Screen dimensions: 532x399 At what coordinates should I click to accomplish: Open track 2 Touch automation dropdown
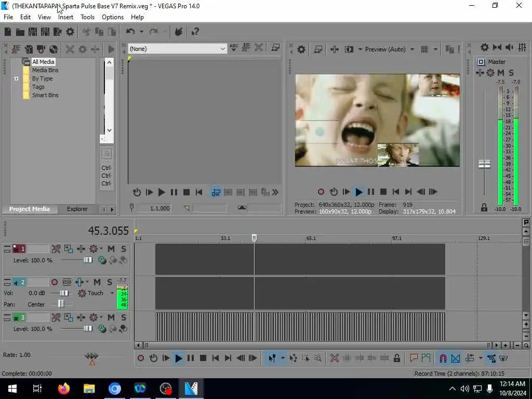point(112,293)
